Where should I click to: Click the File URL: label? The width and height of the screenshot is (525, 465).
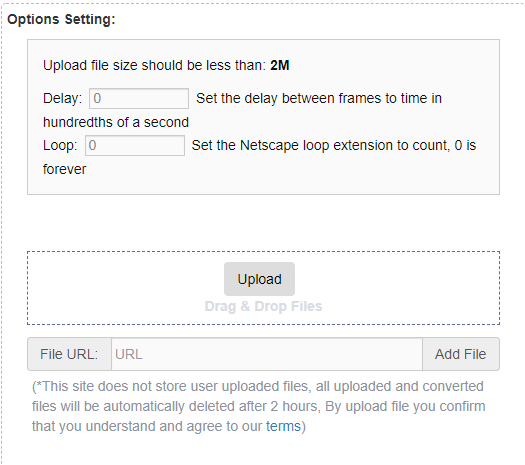[69, 354]
